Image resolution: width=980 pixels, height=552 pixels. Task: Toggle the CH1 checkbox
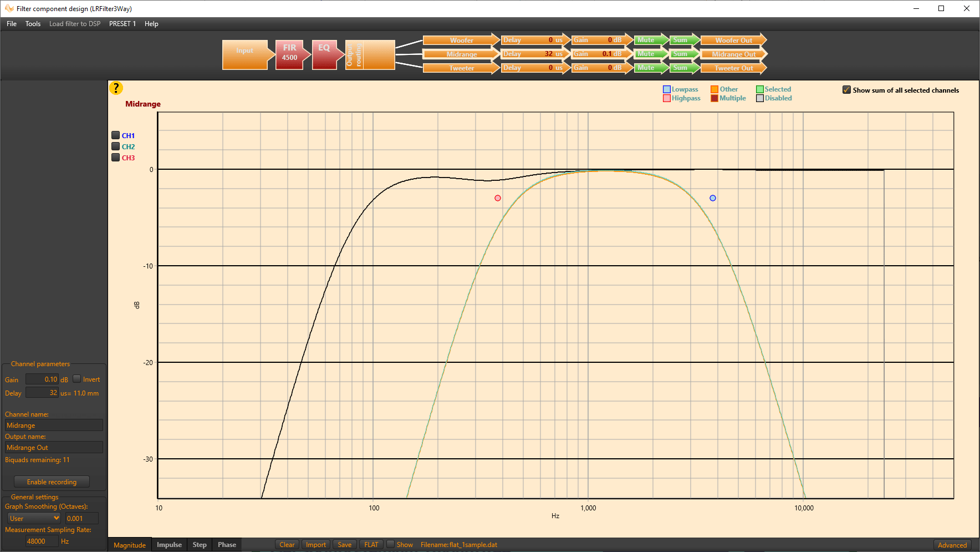pos(116,135)
